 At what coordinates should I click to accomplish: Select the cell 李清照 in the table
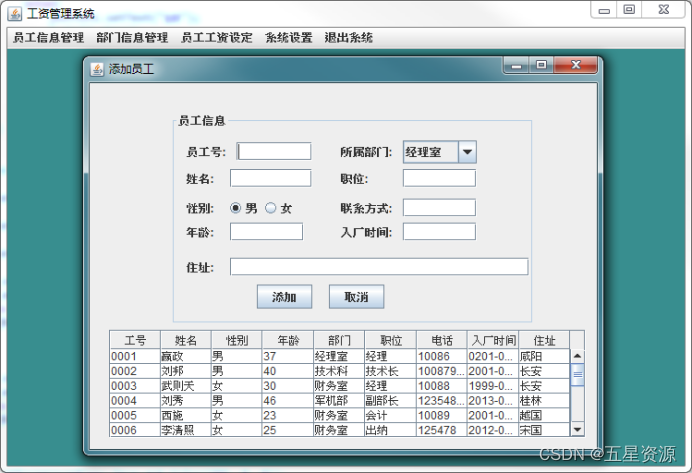tap(186, 430)
